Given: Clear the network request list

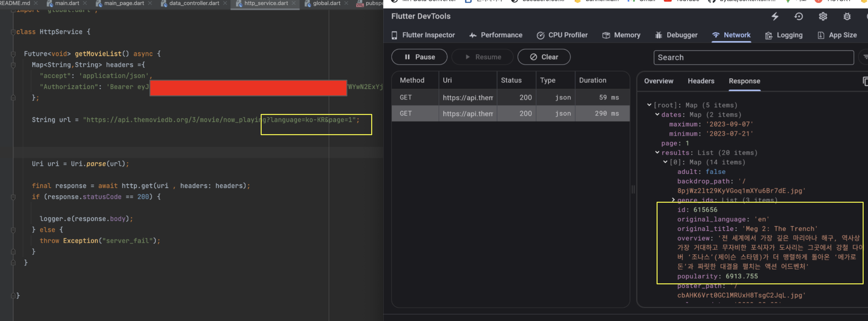Looking at the screenshot, I should pyautogui.click(x=544, y=57).
